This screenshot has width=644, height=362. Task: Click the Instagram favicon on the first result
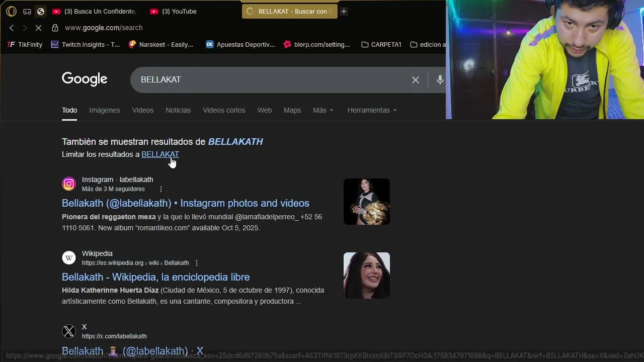[x=69, y=184]
